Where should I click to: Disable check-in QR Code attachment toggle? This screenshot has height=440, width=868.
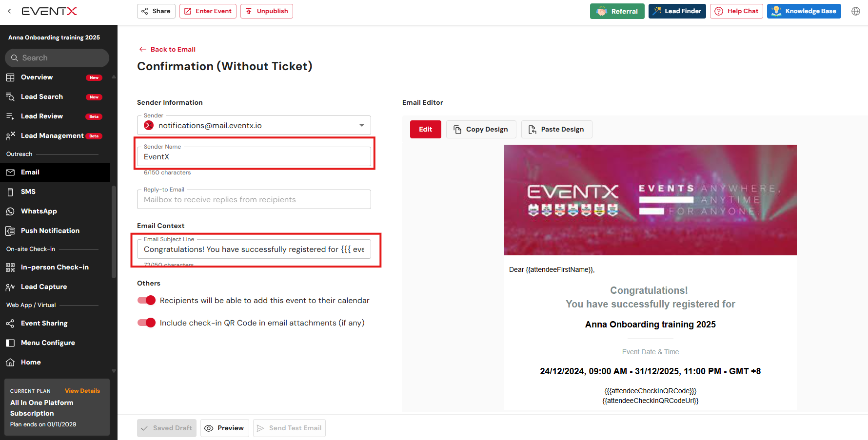coord(146,323)
